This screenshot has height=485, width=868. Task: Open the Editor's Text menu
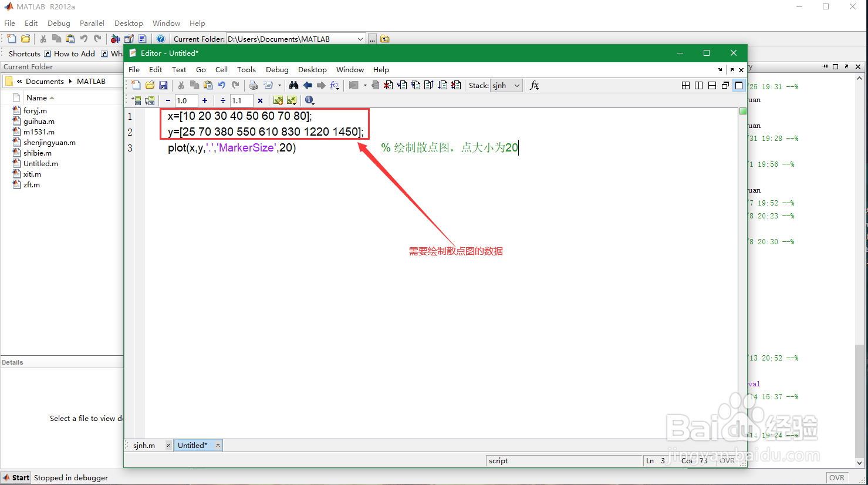tap(179, 69)
